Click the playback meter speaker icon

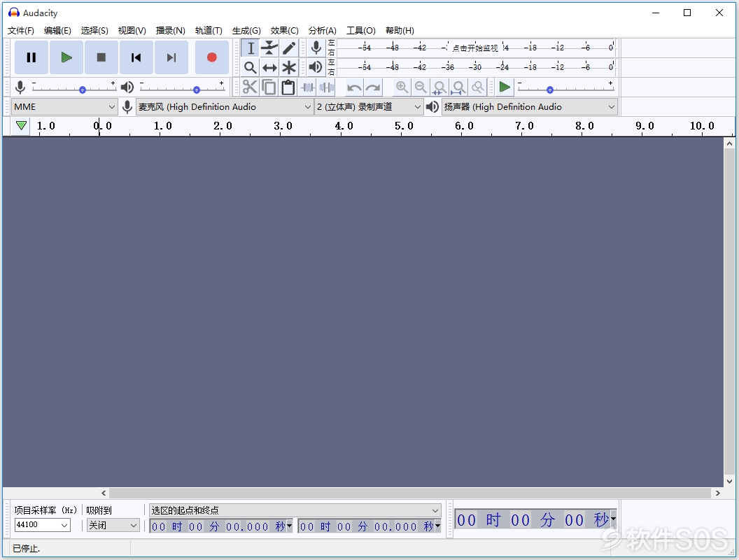(316, 67)
